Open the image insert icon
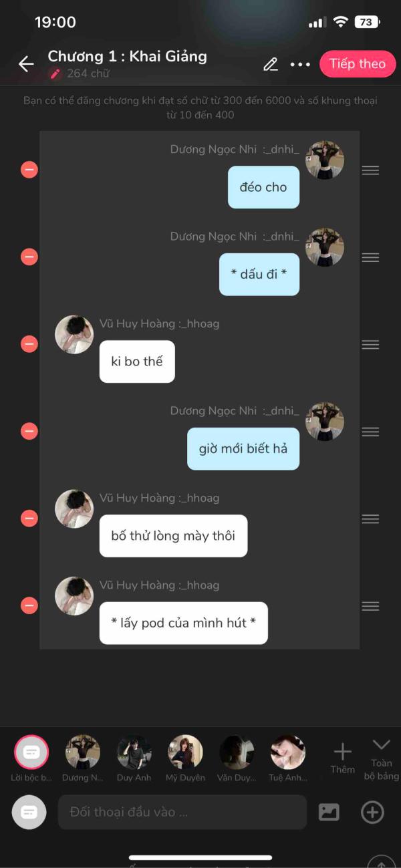 [329, 812]
